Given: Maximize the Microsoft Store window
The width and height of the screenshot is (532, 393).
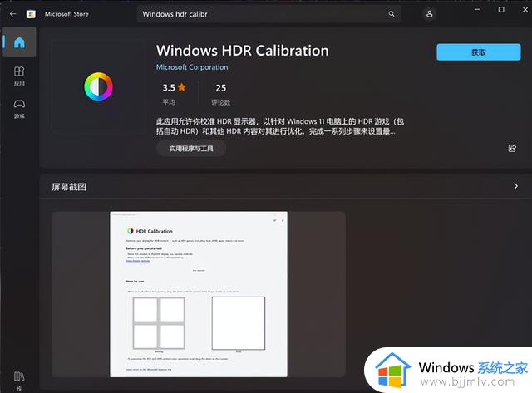Looking at the screenshot, I should (501, 9).
